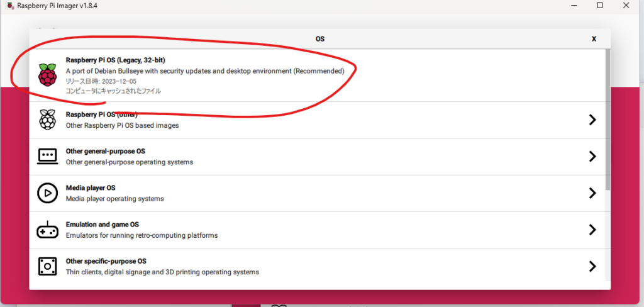Click the OS dialog header title
The image size is (644, 307).
(320, 39)
